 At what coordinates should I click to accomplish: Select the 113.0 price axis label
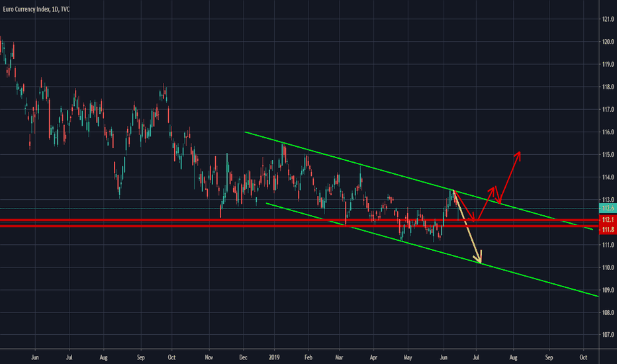pos(608,199)
